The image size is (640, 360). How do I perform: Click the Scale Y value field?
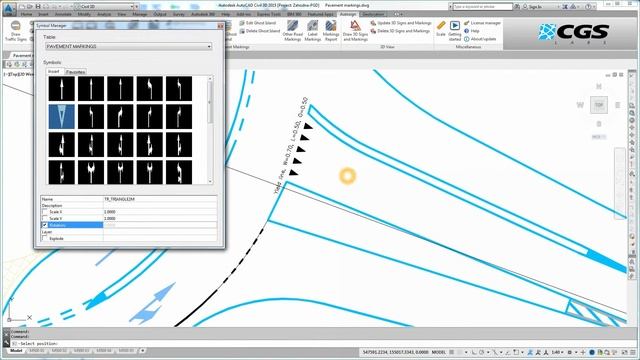coord(160,219)
